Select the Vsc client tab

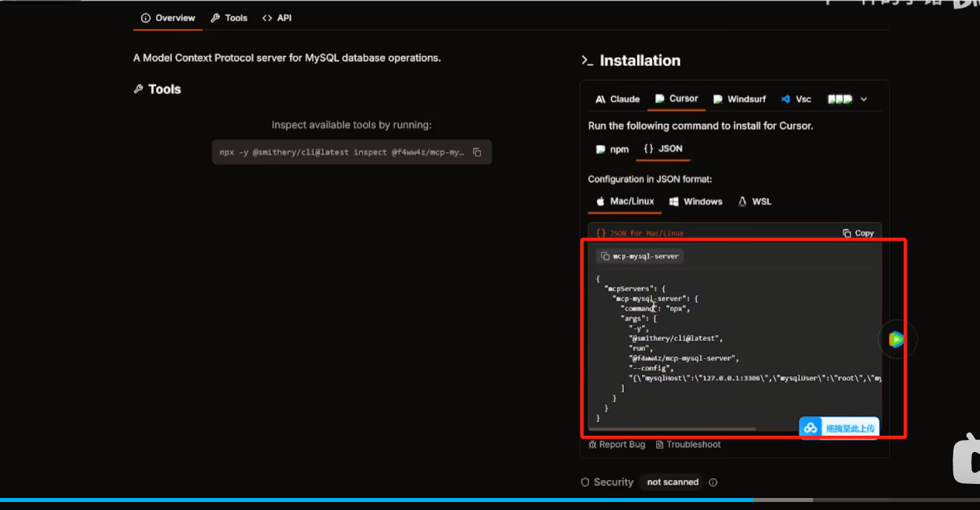coord(796,99)
